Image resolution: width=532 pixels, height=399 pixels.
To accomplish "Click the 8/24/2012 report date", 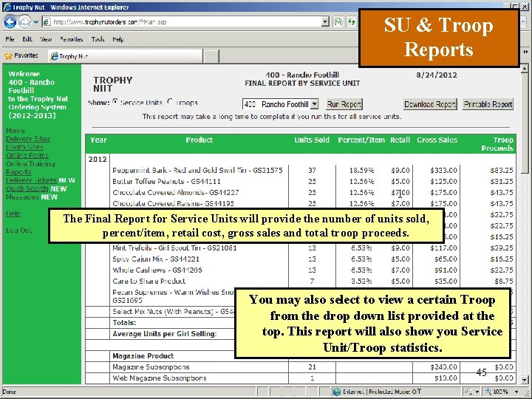I will pos(437,75).
